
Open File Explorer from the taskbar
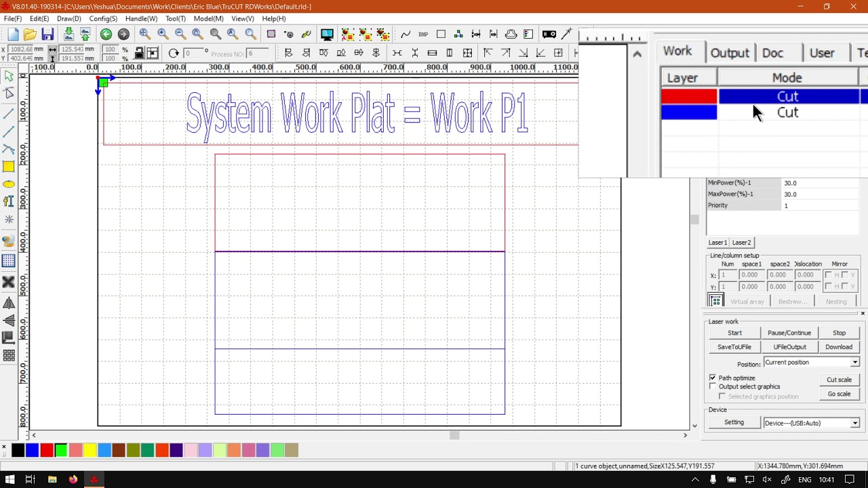[x=52, y=480]
